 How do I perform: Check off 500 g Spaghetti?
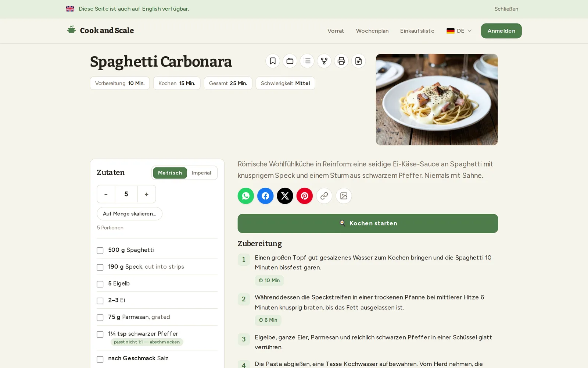click(x=100, y=251)
